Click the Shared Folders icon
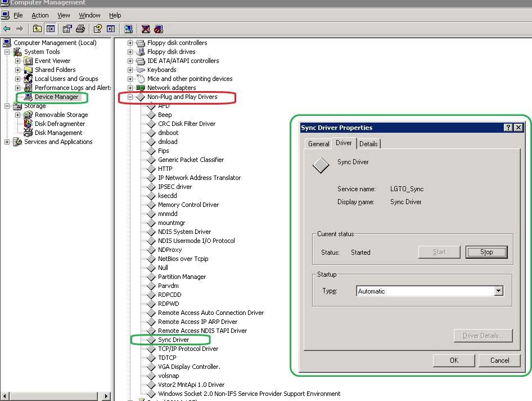The image size is (532, 401). (x=28, y=70)
